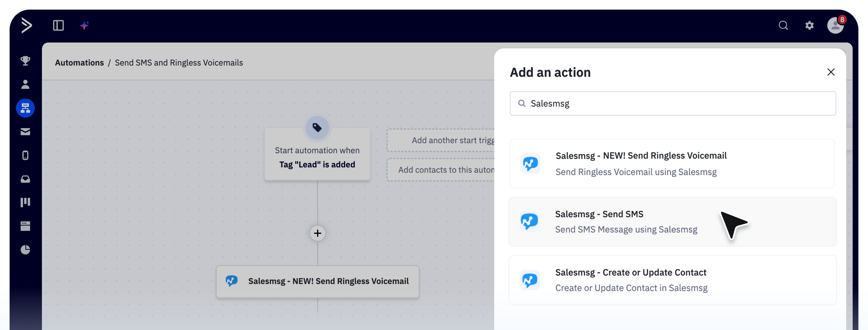The image size is (868, 330).
Task: Open the Automations breadcrumb link
Action: [80, 62]
